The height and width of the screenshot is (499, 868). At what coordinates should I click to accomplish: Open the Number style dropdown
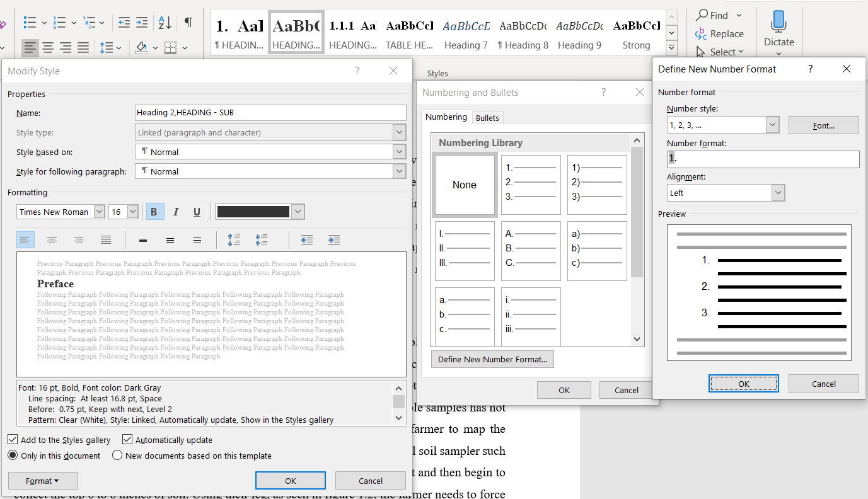tap(773, 125)
